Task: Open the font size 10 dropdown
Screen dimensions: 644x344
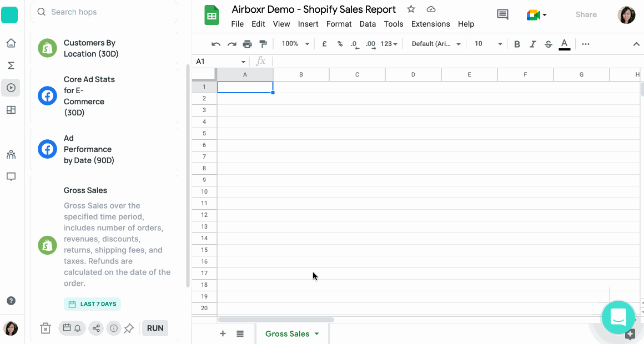Action: click(488, 44)
